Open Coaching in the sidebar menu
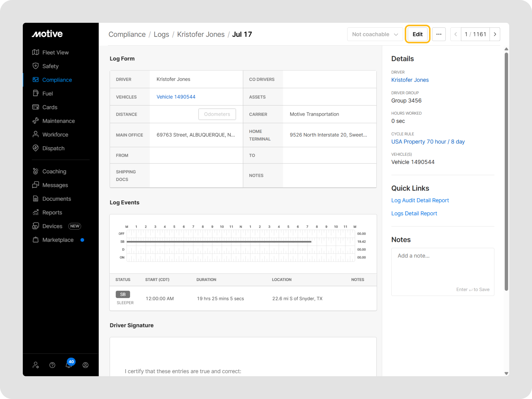Screen dimensions: 532x399 click(x=54, y=171)
